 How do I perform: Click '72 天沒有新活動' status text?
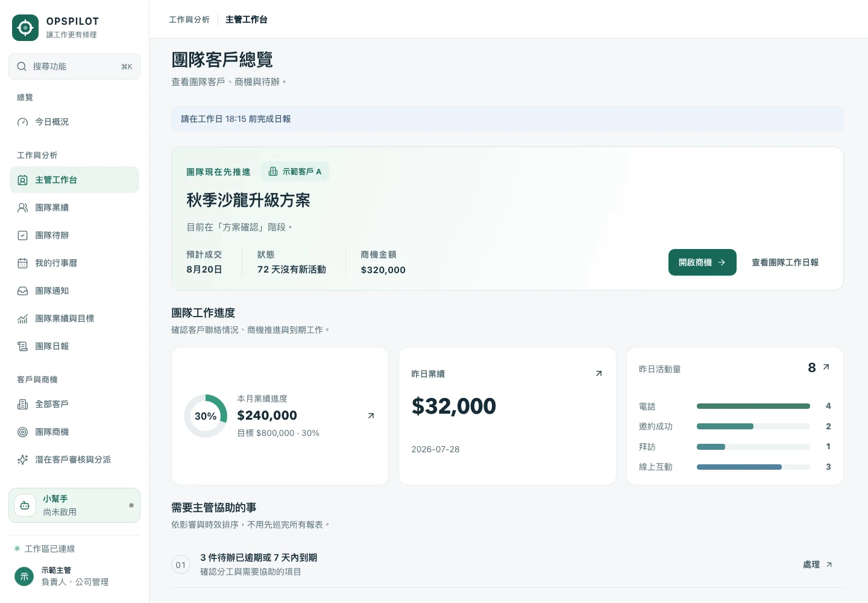coord(292,270)
